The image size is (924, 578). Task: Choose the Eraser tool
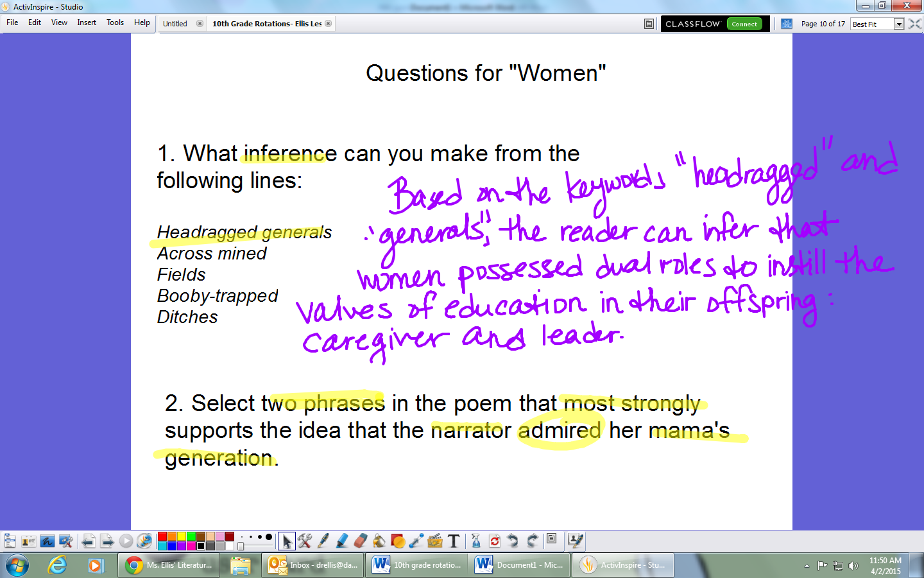coord(361,541)
